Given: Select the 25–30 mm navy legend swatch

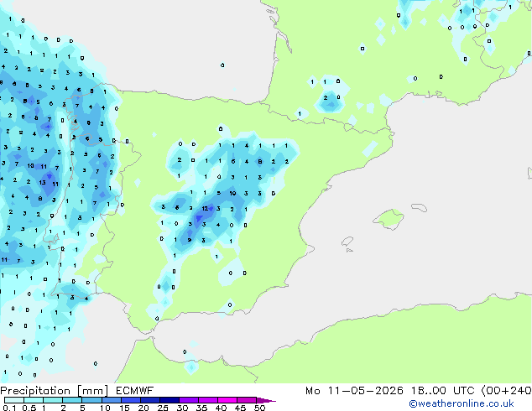Looking at the screenshot, I should (169, 400).
